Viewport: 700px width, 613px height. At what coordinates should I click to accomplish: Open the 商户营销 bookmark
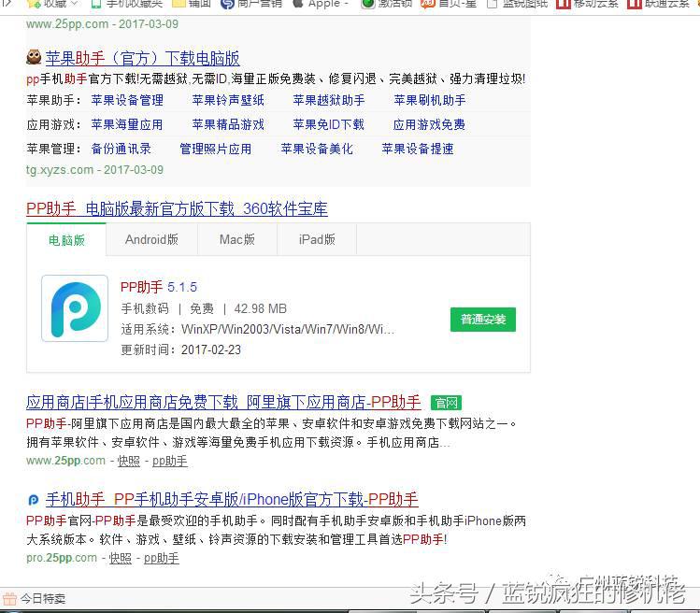(x=251, y=4)
